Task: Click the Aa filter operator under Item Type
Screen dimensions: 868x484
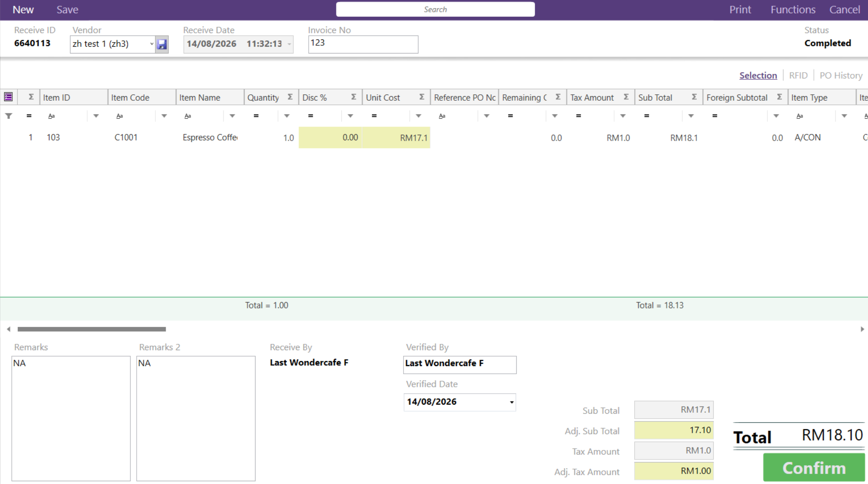Action: (800, 116)
